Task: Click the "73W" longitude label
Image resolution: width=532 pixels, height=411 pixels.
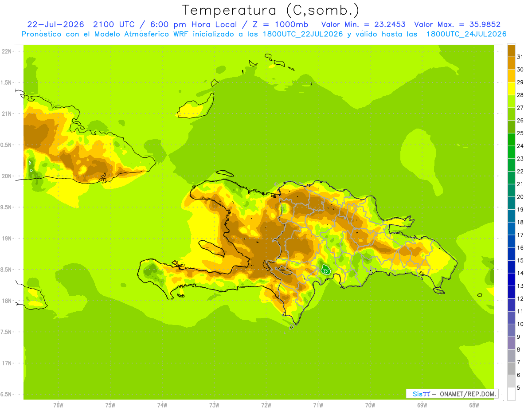Action: pyautogui.click(x=214, y=405)
